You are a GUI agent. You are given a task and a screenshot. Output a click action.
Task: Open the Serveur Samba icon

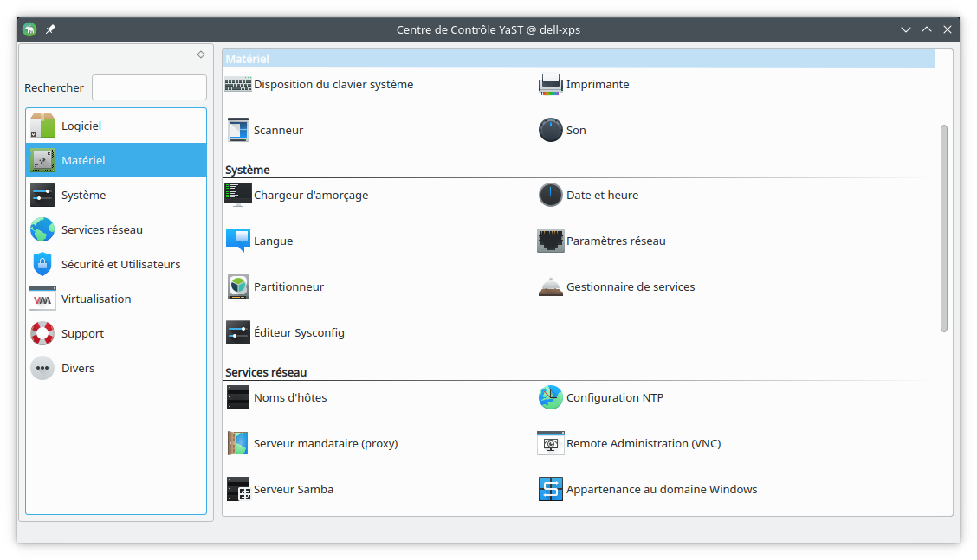pos(238,490)
